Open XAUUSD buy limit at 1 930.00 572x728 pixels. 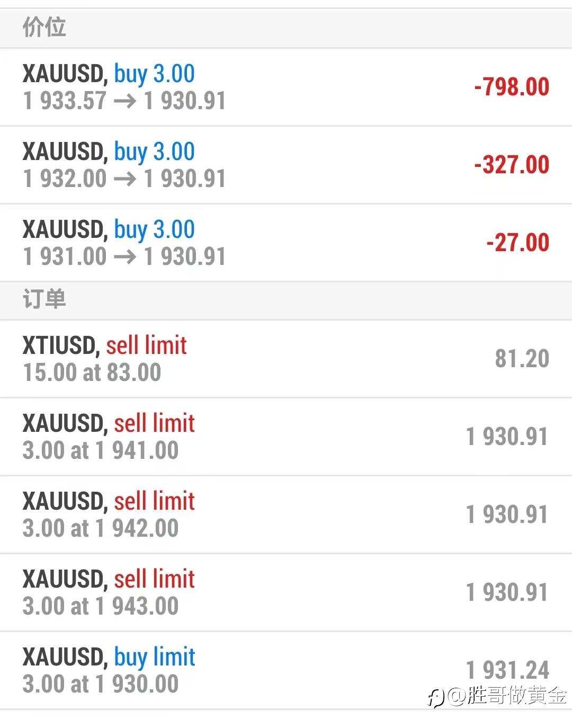(286, 670)
